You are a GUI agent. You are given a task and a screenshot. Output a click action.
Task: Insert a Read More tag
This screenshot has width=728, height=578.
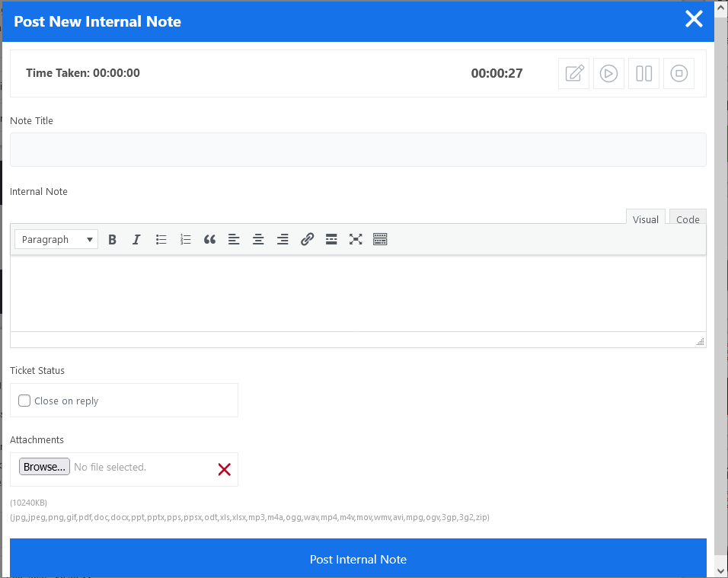331,239
